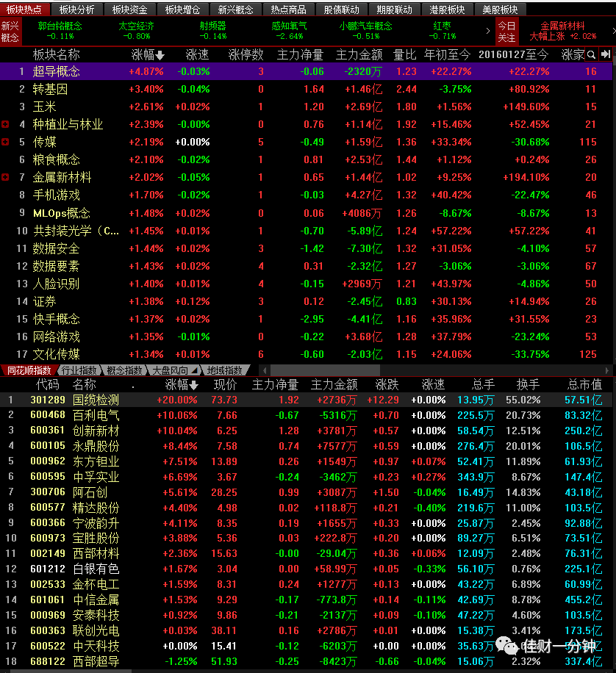The height and width of the screenshot is (673, 616).
Task: Select the 文化传媒 sector row
Action: point(306,355)
